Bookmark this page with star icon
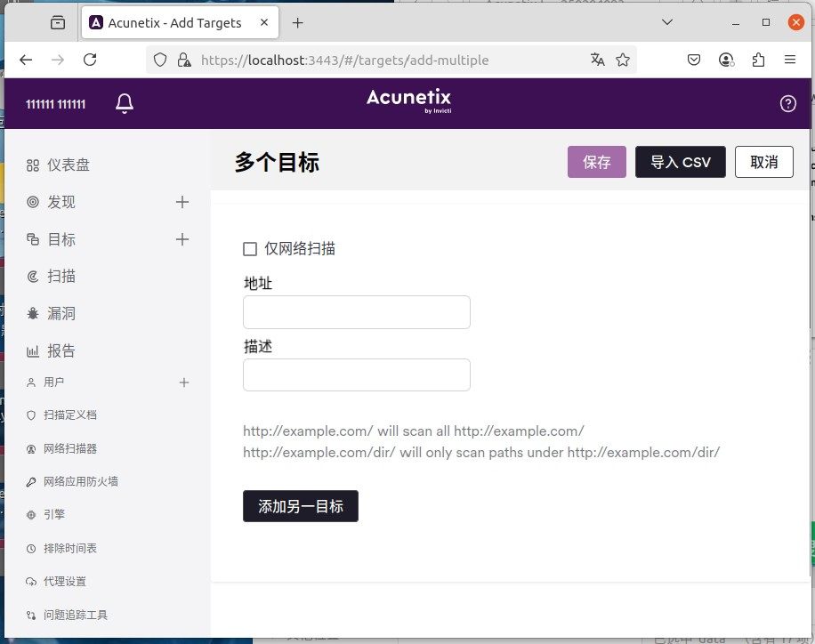Image resolution: width=815 pixels, height=644 pixels. click(623, 60)
